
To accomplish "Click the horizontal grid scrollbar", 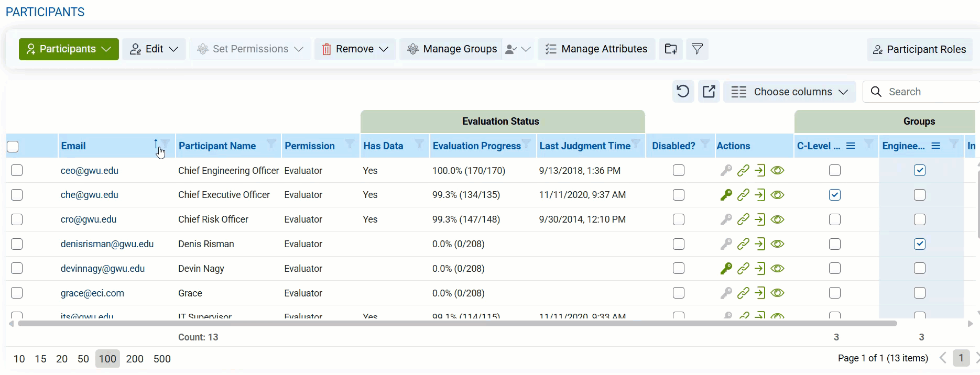I will [x=458, y=323].
